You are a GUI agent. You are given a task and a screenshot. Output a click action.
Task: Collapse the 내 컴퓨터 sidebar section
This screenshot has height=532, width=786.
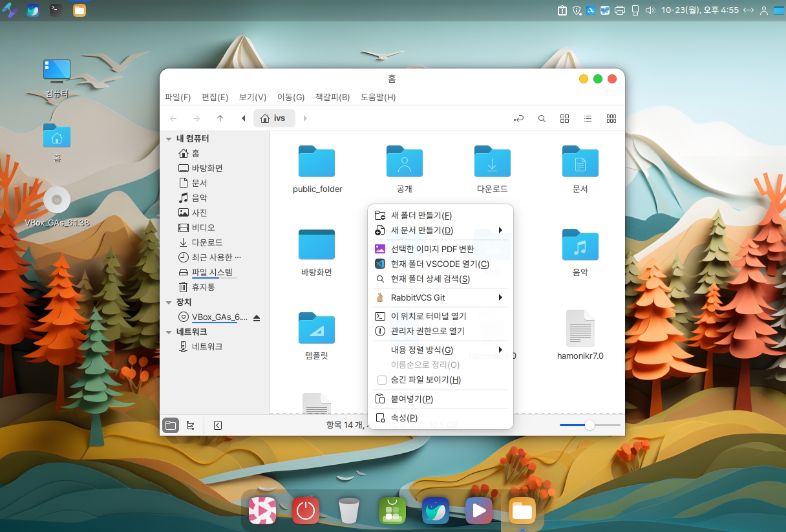point(169,139)
